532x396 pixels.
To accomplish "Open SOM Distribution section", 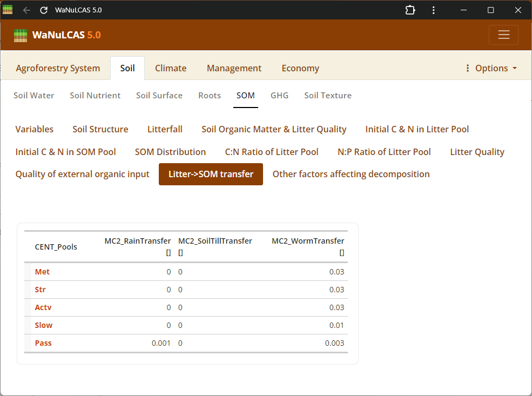I will pyautogui.click(x=170, y=152).
